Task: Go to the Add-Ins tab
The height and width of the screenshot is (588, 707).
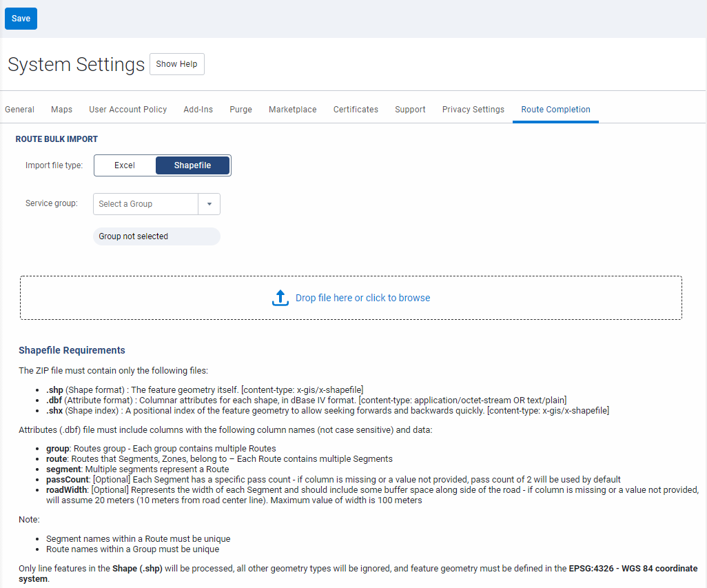Action: (x=198, y=110)
